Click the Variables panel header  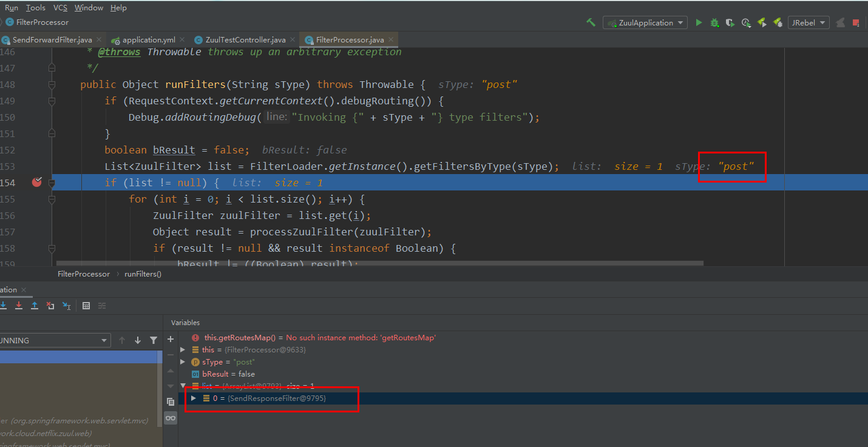pyautogui.click(x=185, y=323)
